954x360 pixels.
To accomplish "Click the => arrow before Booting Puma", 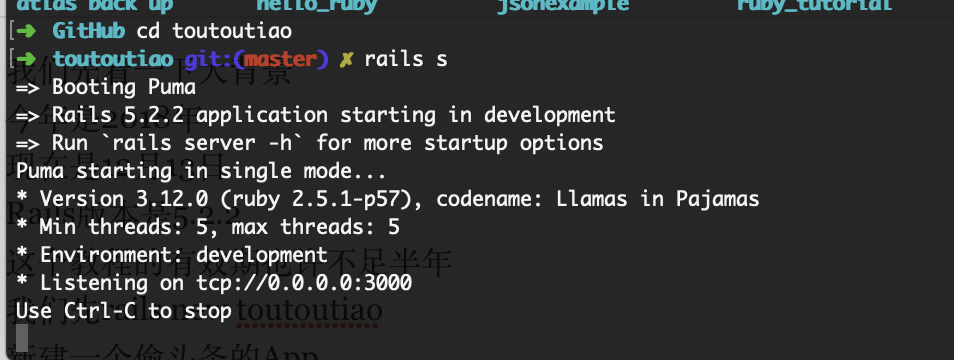I will click(x=27, y=87).
